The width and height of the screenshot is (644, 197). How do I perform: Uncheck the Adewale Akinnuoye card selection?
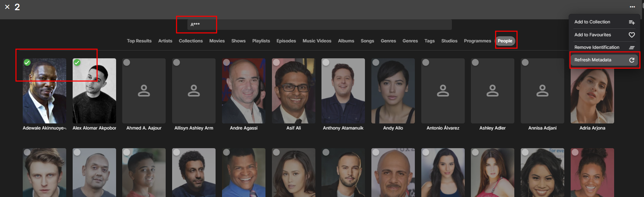27,62
